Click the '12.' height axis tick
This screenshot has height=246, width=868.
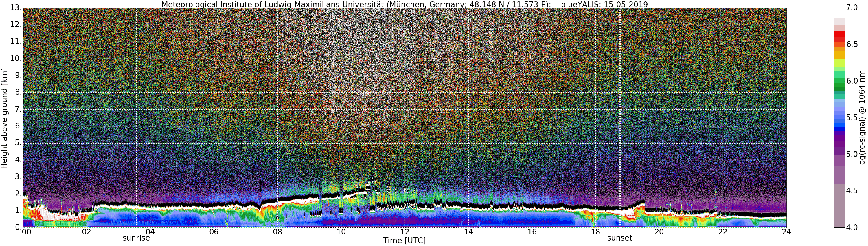tap(16, 25)
